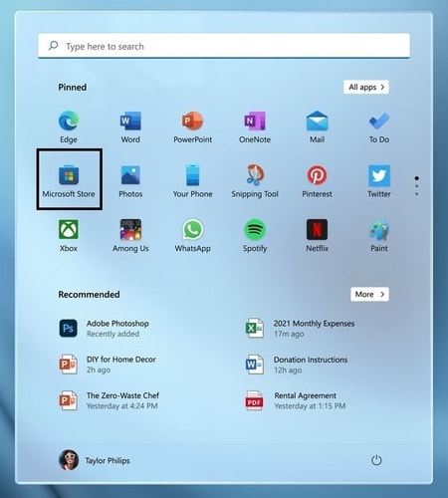Go to second pinned page dot
448x498 pixels.
[x=417, y=186]
